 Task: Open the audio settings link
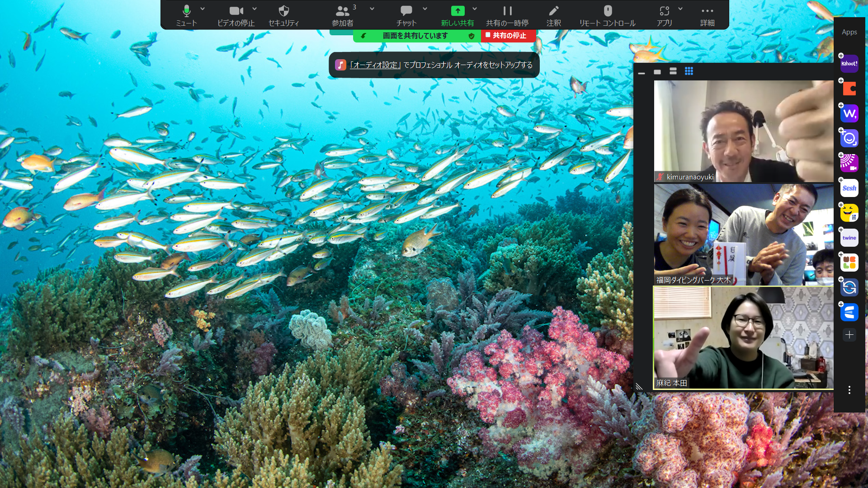[375, 65]
